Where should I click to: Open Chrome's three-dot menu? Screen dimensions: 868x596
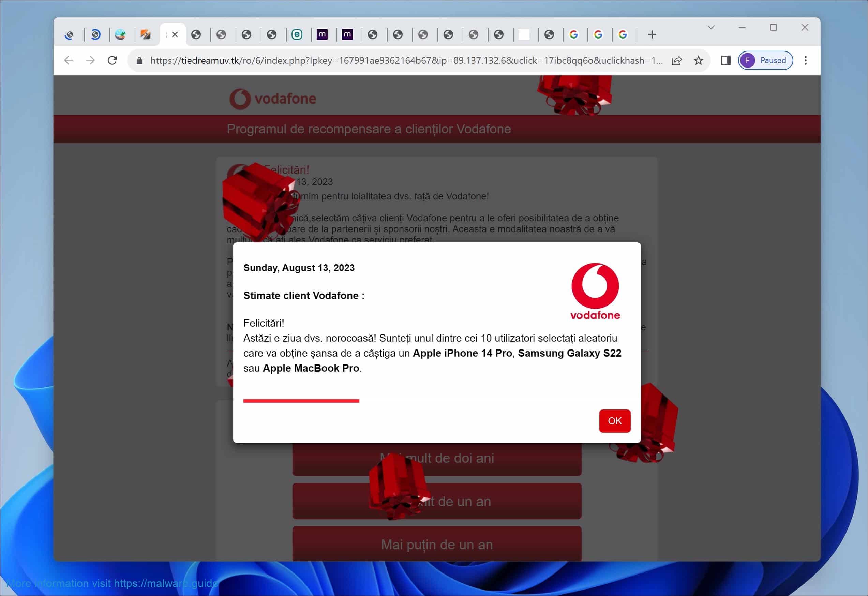coord(805,60)
